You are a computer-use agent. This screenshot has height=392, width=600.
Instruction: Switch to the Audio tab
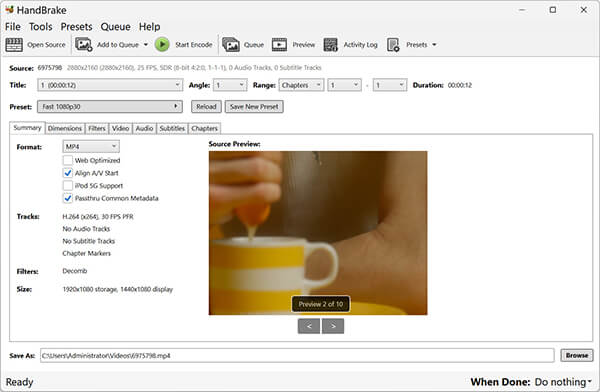(x=144, y=128)
